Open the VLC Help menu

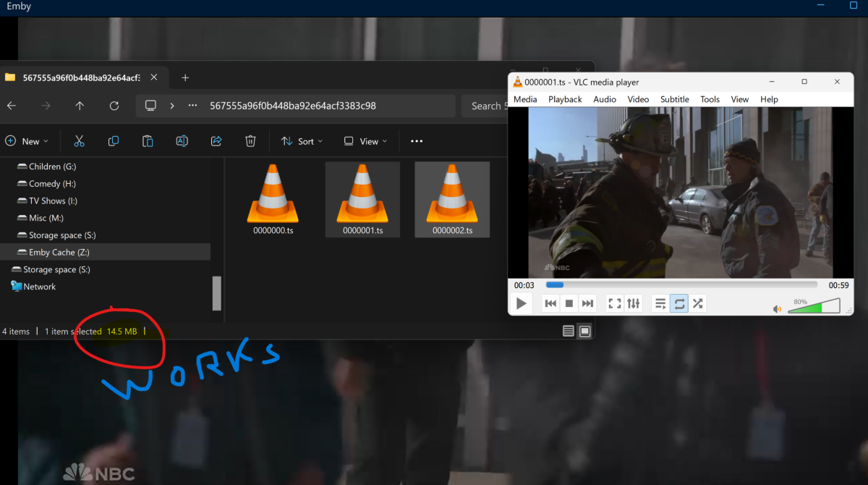click(x=769, y=99)
